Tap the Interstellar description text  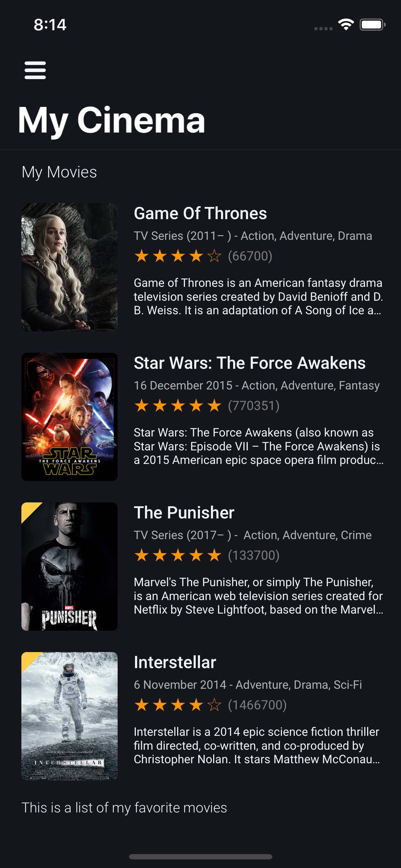257,745
